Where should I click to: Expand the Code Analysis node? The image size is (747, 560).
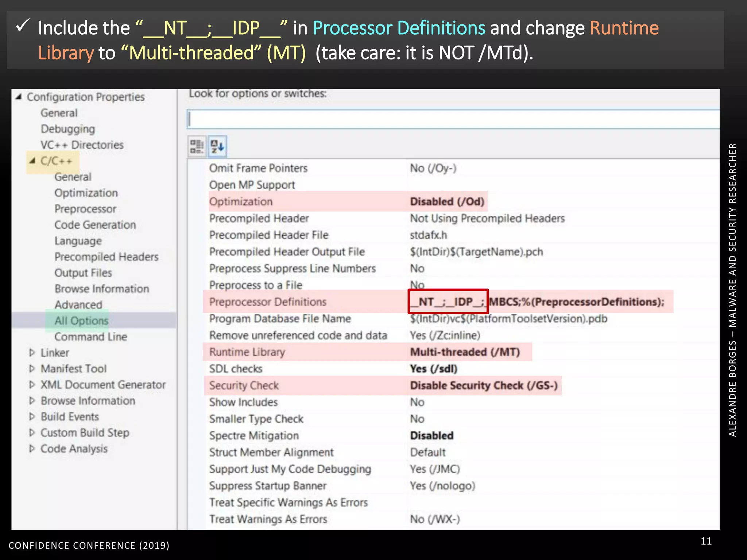coord(32,449)
